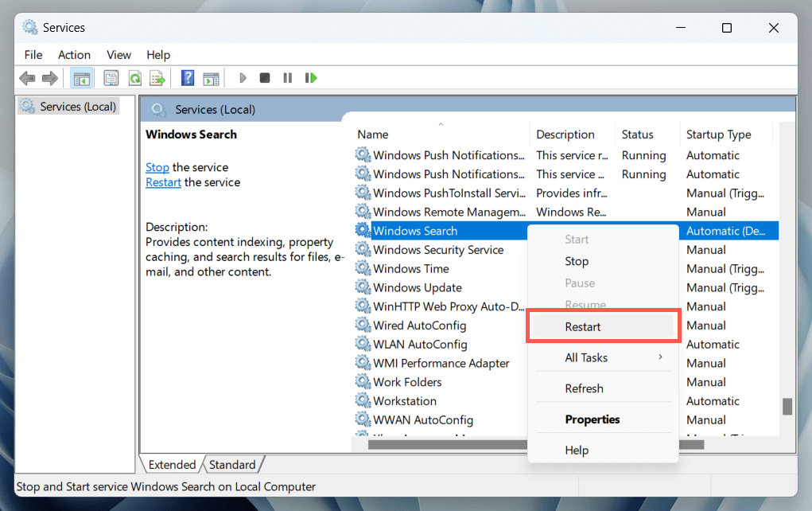Open the File menu
Image resolution: width=812 pixels, height=511 pixels.
(x=33, y=54)
